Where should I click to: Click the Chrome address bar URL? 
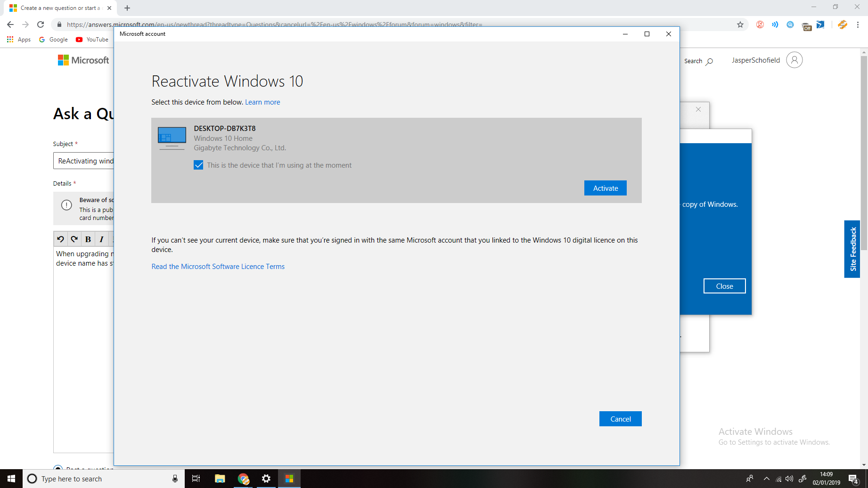coord(274,24)
